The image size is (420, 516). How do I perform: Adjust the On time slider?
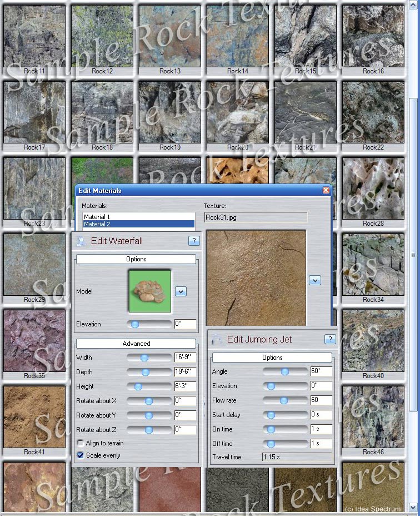(x=285, y=429)
